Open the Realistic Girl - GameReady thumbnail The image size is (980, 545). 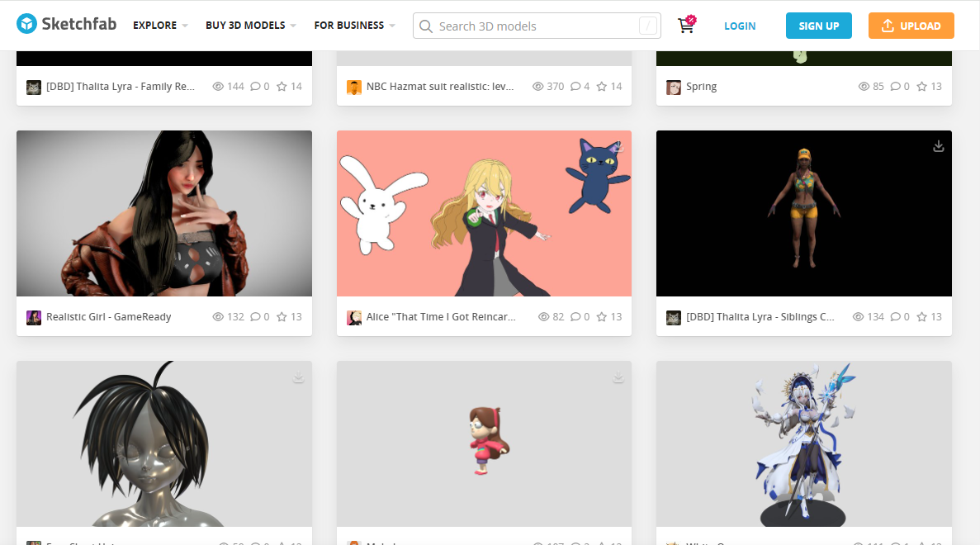pos(164,213)
